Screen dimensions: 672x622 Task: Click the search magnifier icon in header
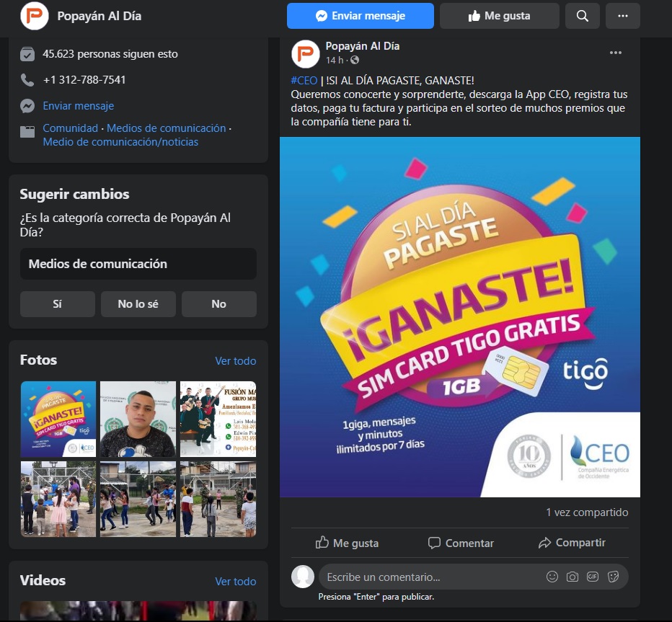[582, 16]
